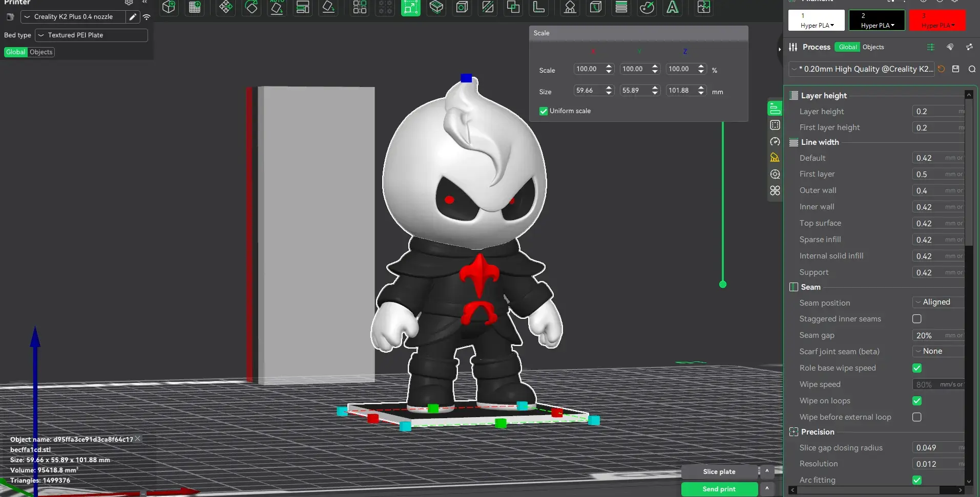980x497 pixels.
Task: Click the Resolution 0.012 value field
Action: 939,464
